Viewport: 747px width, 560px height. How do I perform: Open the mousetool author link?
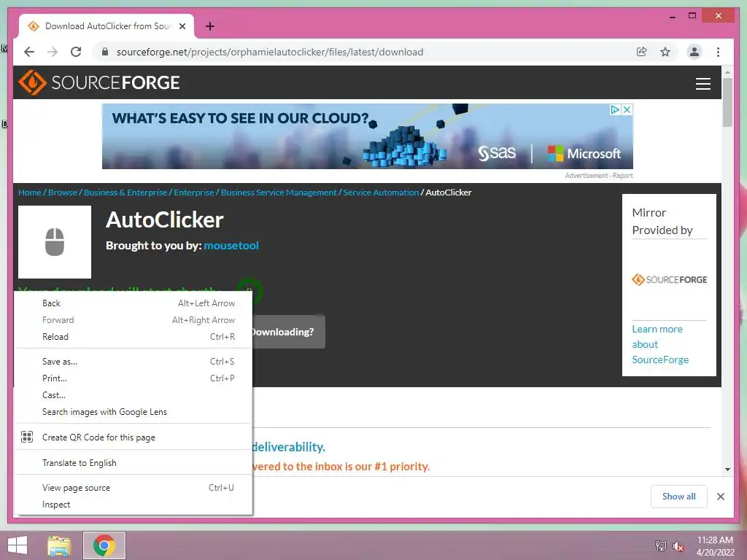coord(231,246)
